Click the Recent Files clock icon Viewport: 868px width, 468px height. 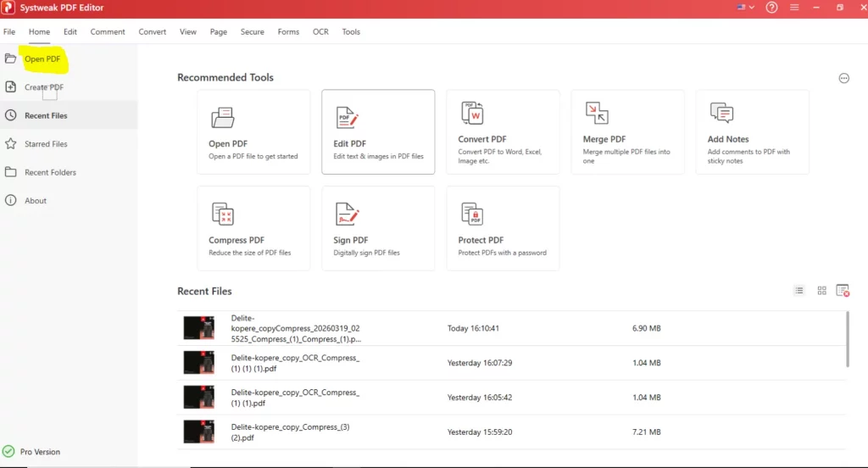[x=10, y=115]
